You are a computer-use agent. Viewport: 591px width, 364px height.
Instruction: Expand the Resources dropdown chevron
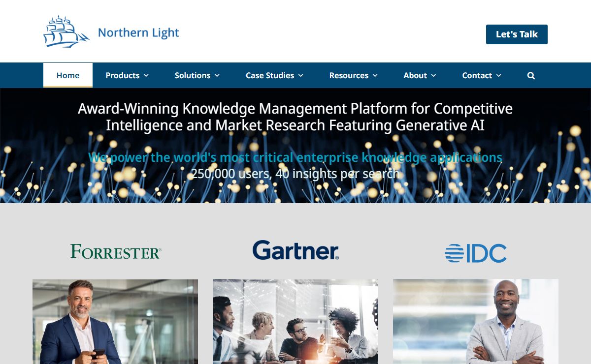point(375,75)
